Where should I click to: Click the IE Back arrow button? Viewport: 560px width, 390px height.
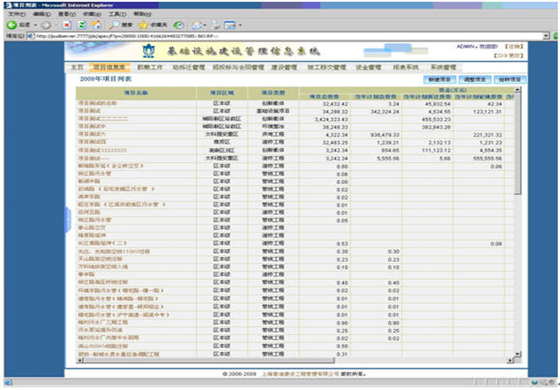[x=12, y=25]
